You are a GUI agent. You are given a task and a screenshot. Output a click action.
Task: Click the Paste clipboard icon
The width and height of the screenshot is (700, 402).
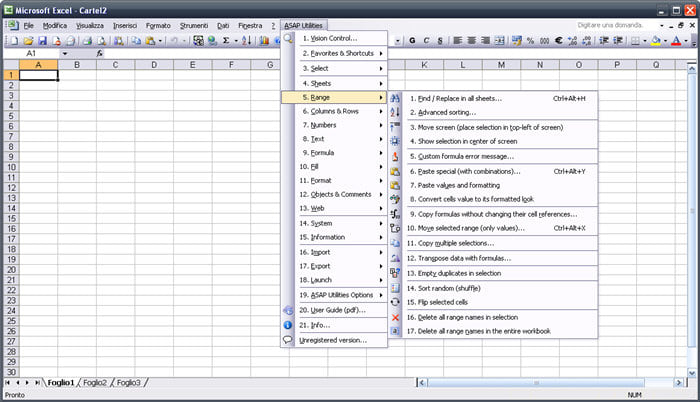pos(151,41)
